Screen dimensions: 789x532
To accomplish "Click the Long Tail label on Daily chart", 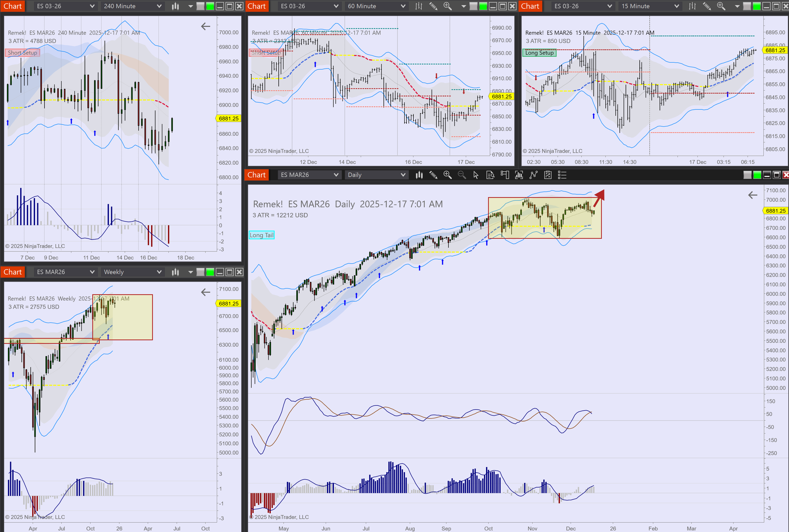I will [261, 235].
